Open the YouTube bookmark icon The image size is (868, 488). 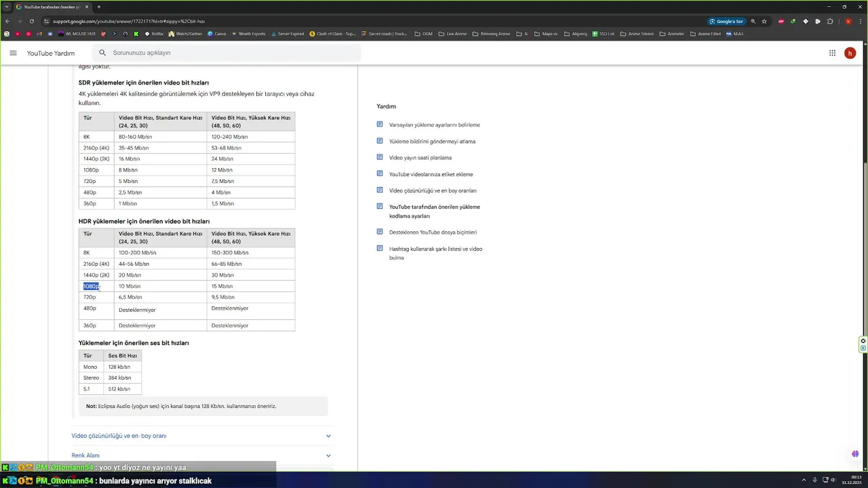[18, 33]
